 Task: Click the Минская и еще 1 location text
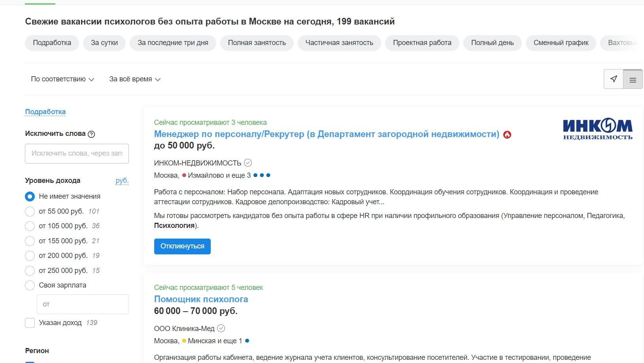coord(215,341)
